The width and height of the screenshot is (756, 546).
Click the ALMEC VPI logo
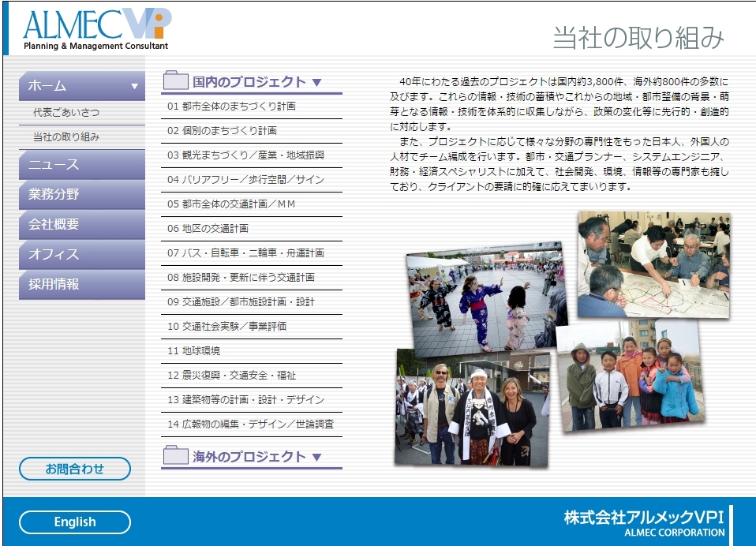[97, 29]
